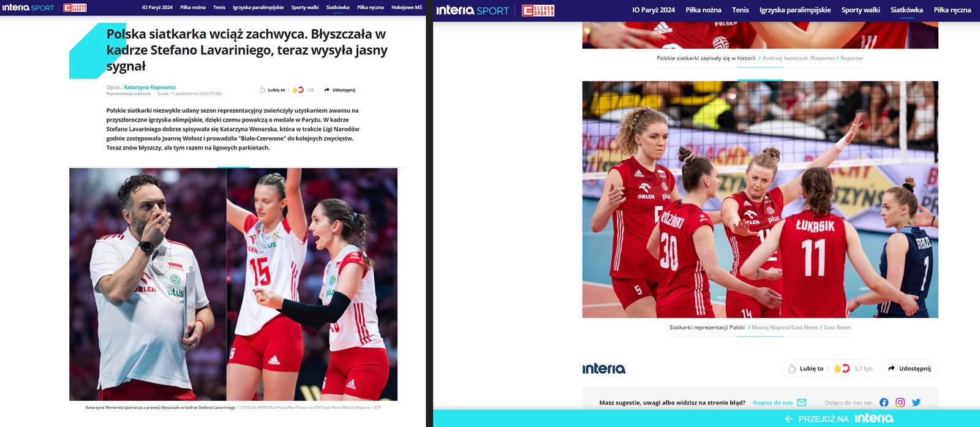The height and width of the screenshot is (427, 980).
Task: Click caption Polskie siatkarki zapisały się w historii
Action: coord(706,58)
